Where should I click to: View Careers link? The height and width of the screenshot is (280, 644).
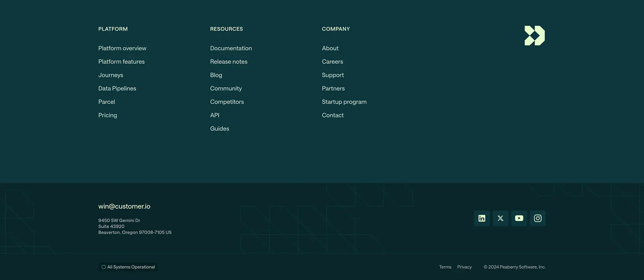click(332, 62)
